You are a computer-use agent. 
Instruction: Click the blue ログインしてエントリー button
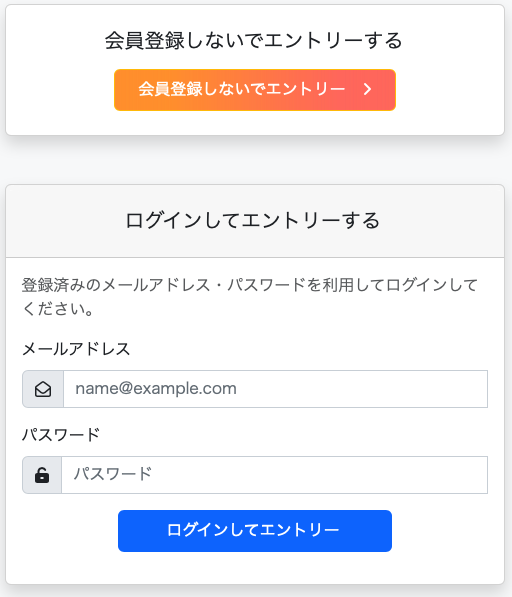(x=255, y=531)
